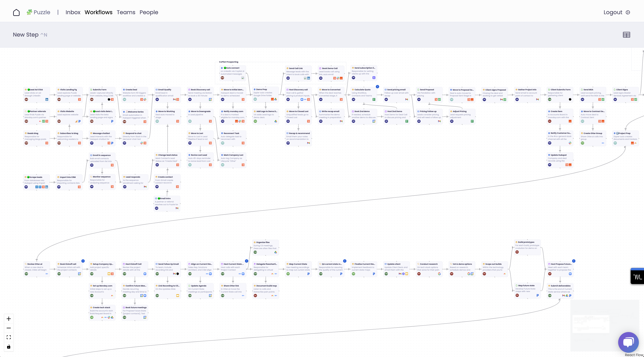Open the settings gear beside Logout
This screenshot has height=357, width=644.
[628, 12]
